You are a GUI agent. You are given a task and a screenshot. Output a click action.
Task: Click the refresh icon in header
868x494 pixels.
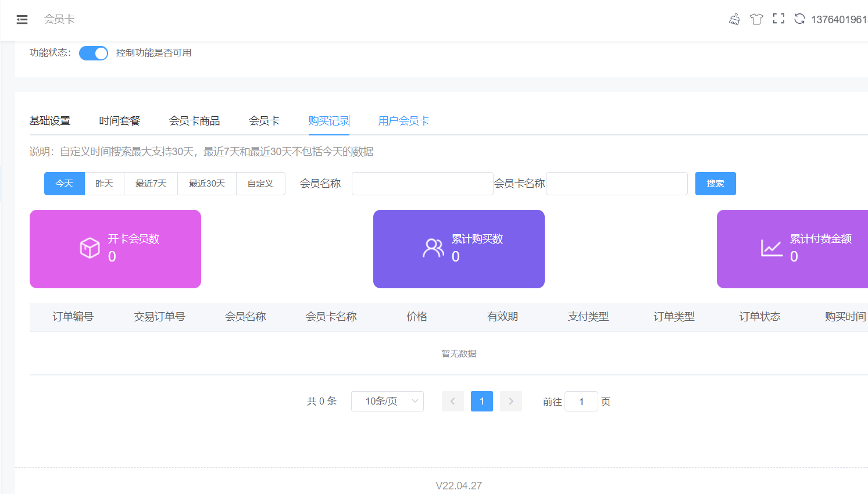click(x=800, y=19)
